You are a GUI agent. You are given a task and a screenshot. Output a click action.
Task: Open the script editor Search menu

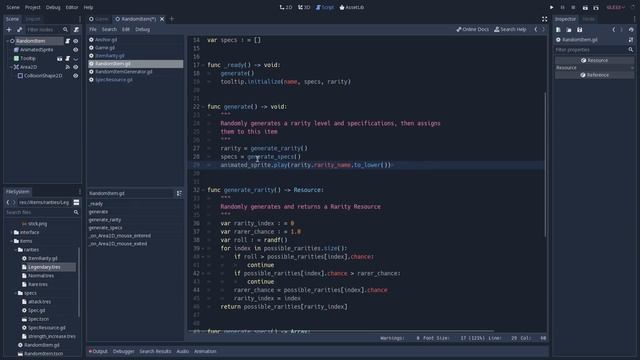109,29
